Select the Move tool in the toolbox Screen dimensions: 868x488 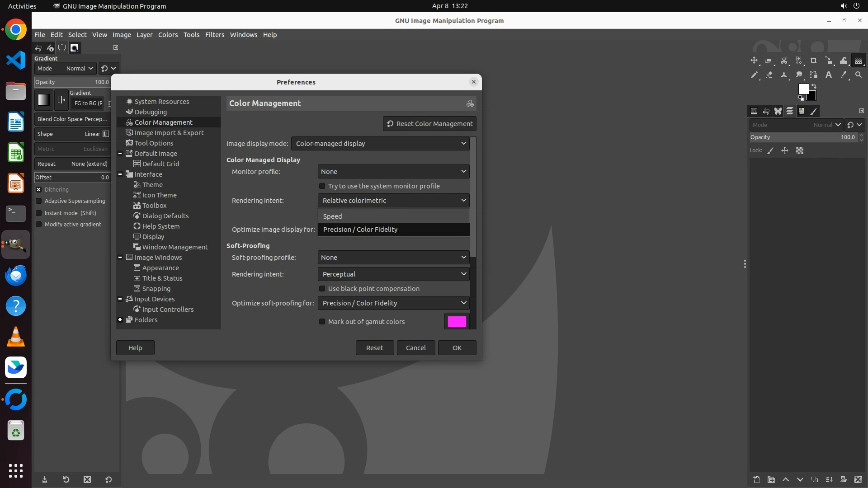tap(754, 61)
